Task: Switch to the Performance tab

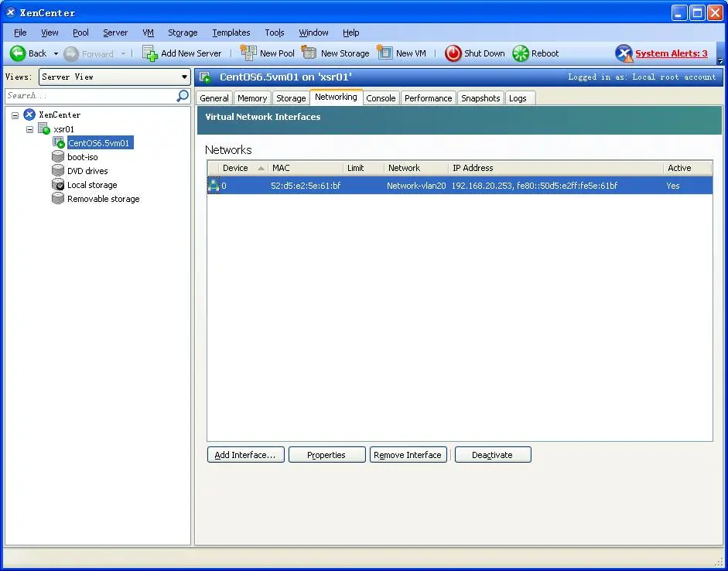Action: click(x=428, y=98)
